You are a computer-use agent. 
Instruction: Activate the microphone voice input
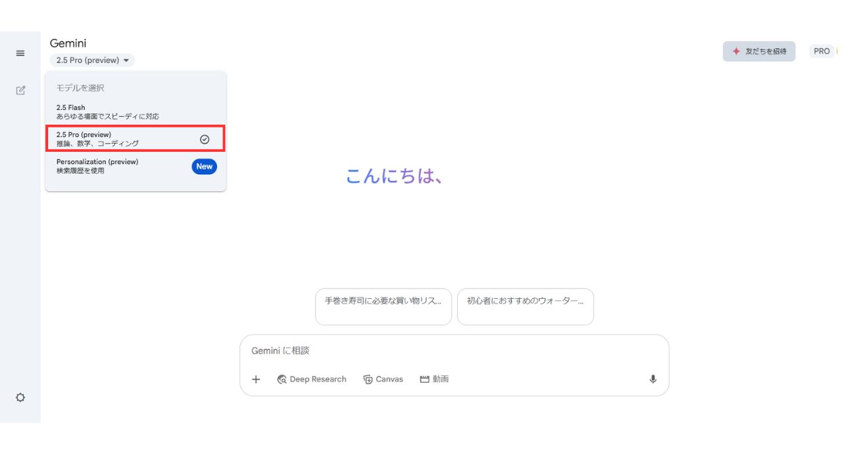pos(653,379)
